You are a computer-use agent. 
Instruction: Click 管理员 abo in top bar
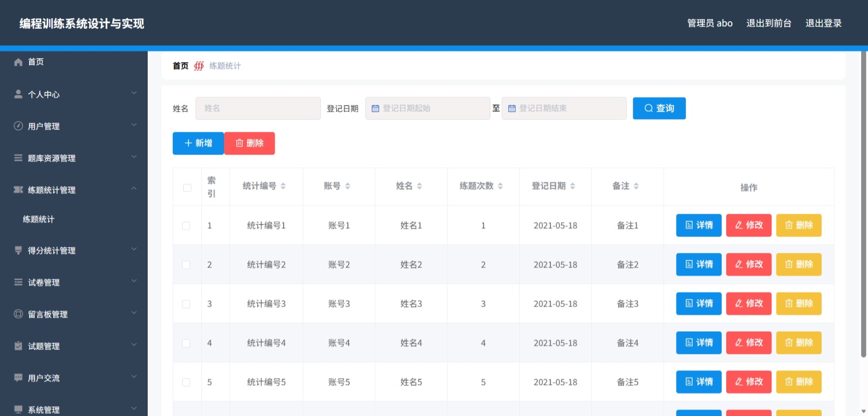709,23
